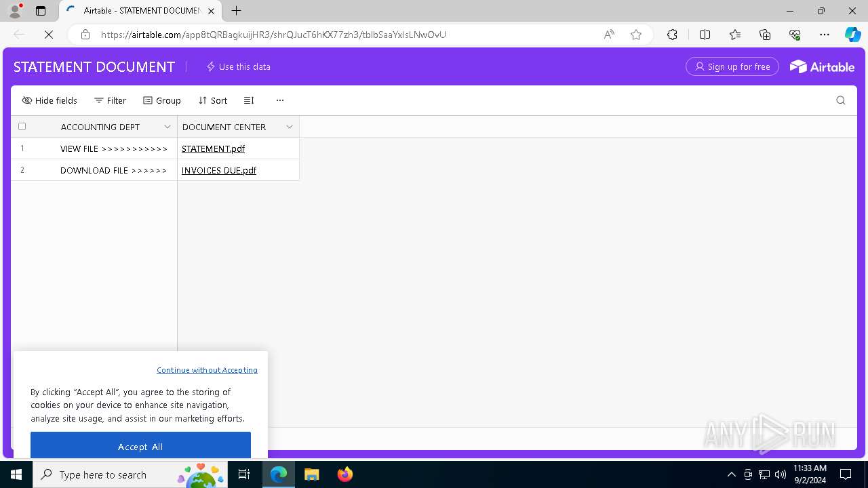This screenshot has width=868, height=488.
Task: Open Task View on the taskbar
Action: (x=245, y=474)
